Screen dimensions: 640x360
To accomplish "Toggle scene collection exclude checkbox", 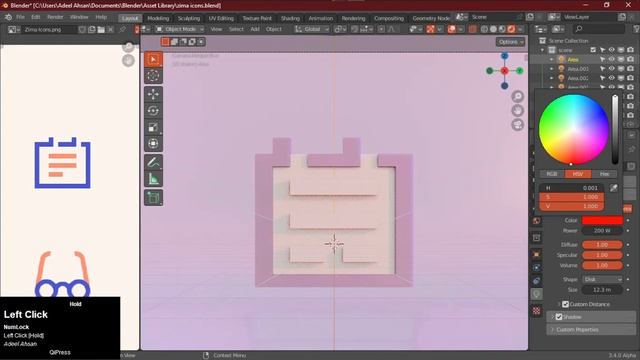I will [x=593, y=50].
